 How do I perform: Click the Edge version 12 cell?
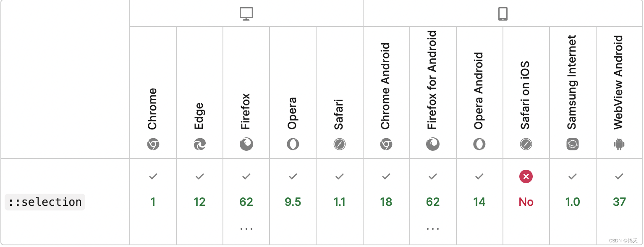tap(200, 202)
